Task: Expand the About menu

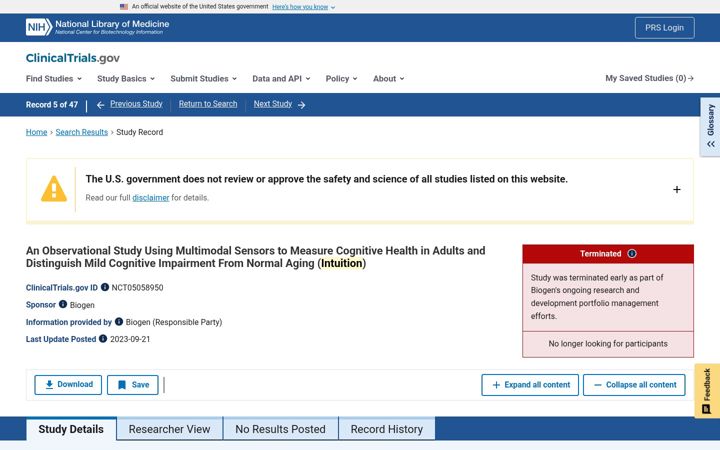Action: 388,79
